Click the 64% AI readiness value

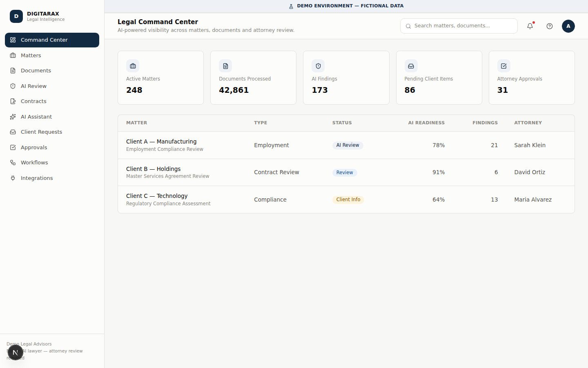pyautogui.click(x=439, y=200)
